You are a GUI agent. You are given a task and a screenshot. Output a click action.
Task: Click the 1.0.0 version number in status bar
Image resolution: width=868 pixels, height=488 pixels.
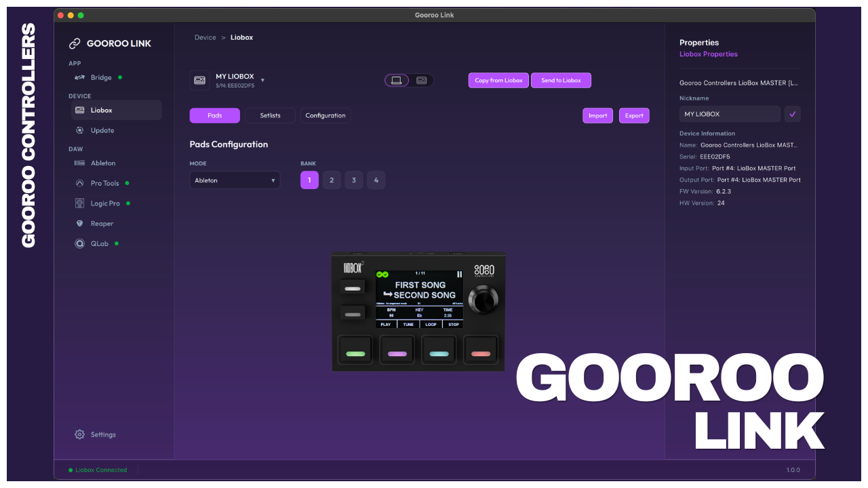coord(793,470)
